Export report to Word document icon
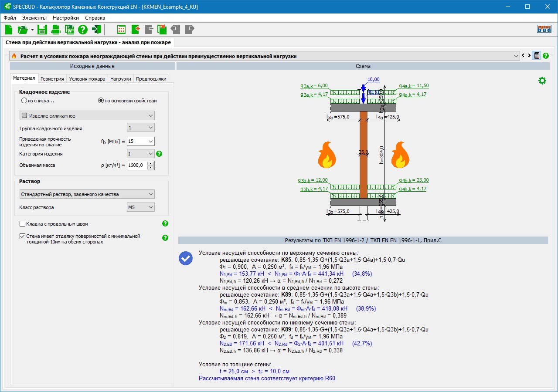Screen dimensions: 558x392 (x=69, y=30)
